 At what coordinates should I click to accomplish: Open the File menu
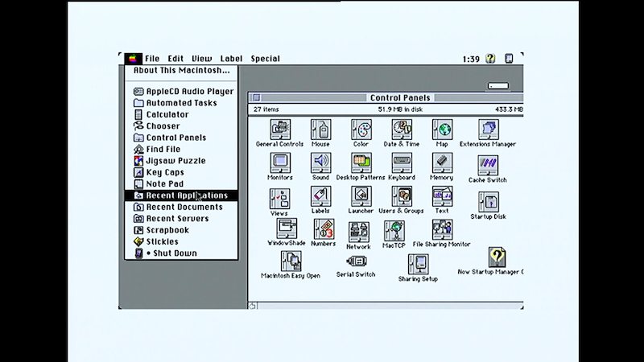click(152, 59)
